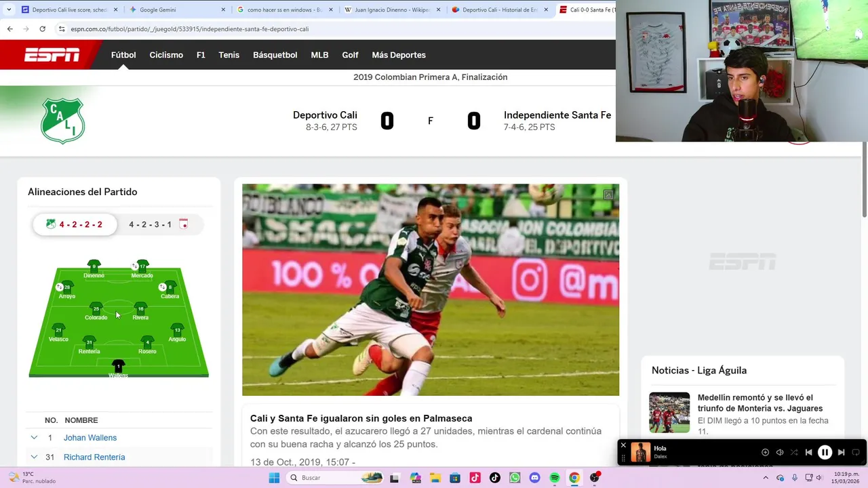Open WhatsApp from the taskbar

[x=515, y=478]
